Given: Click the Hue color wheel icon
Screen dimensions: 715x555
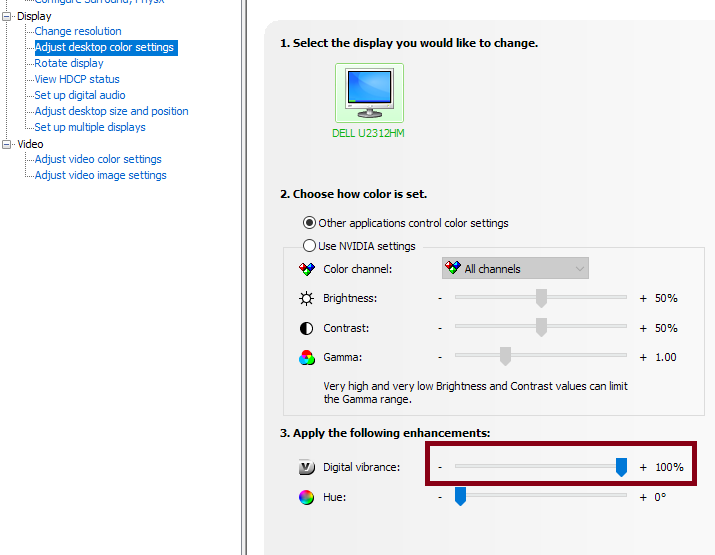Looking at the screenshot, I should pyautogui.click(x=306, y=497).
